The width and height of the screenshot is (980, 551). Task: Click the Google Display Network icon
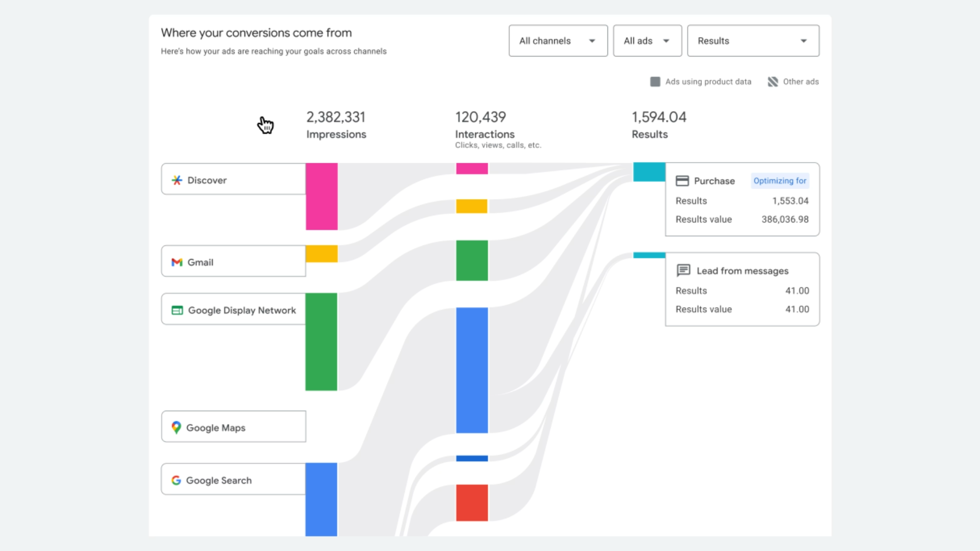(x=177, y=310)
